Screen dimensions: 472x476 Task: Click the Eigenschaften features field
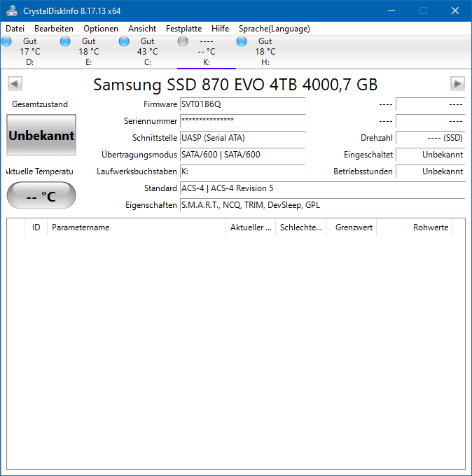click(323, 205)
